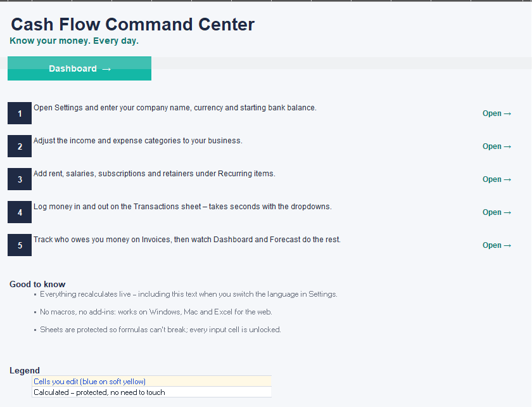Click the 'Everything recalculates live' bullet text
Screen dimensions: 532x407
(x=189, y=294)
